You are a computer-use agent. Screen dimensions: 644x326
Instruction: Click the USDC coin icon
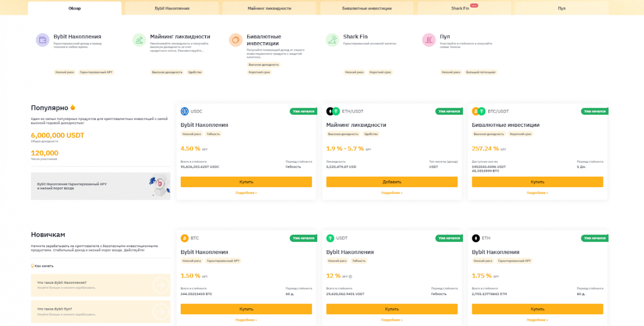[x=184, y=111]
